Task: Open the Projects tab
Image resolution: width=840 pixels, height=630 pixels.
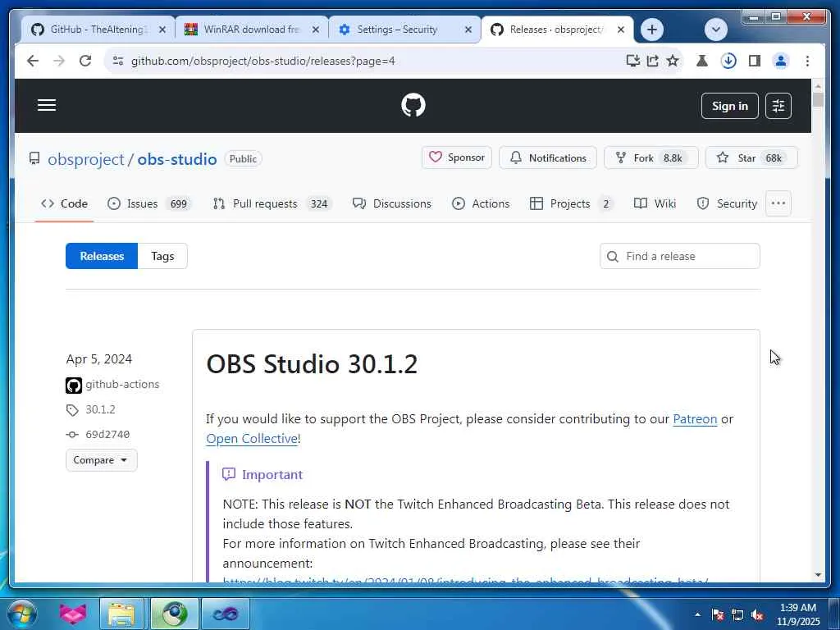Action: pyautogui.click(x=572, y=203)
